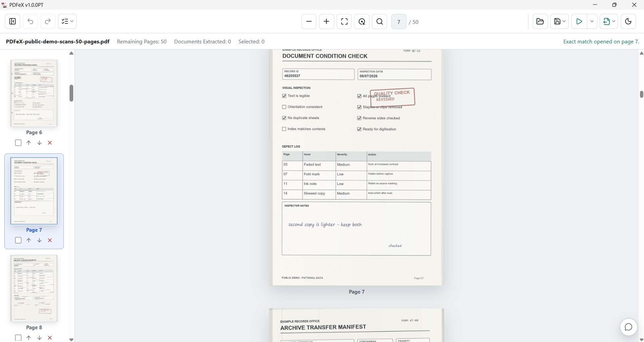Click the 'Remaining Pages: 50' text
The height and width of the screenshot is (342, 644).
[x=142, y=42]
